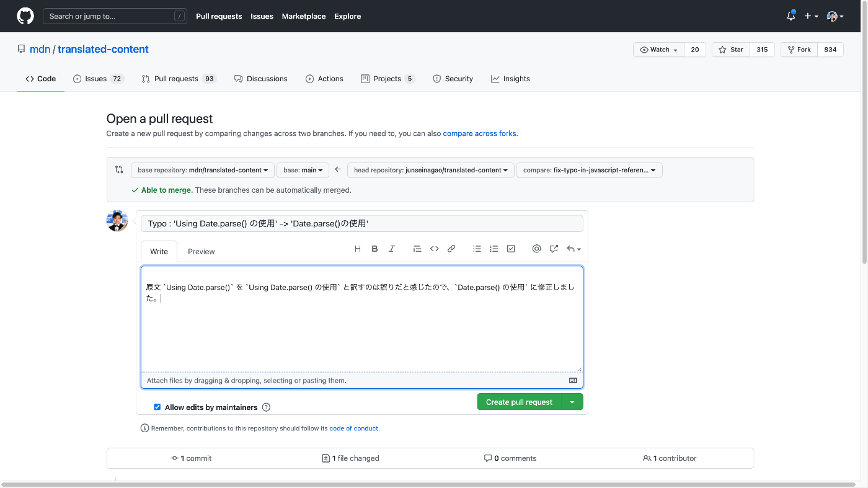Open GitHub homepage via Octocat logo
The image size is (868, 488).
[25, 16]
